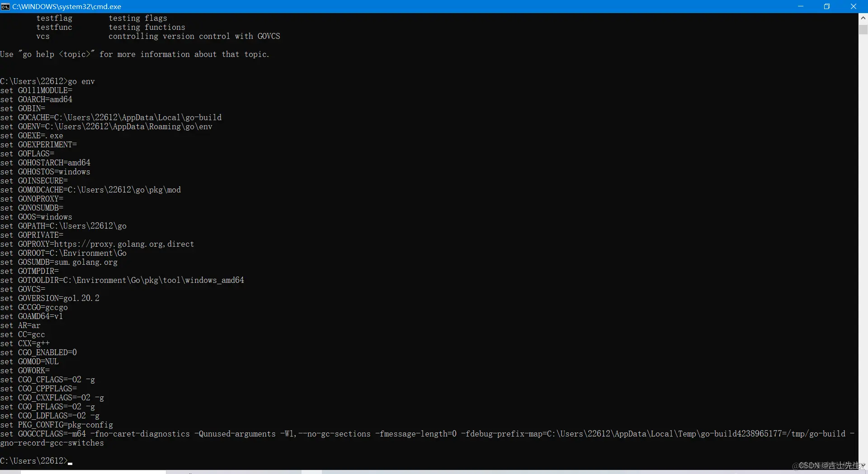Viewport: 868px width, 474px height.
Task: Minimize the cmd.exe window
Action: [801, 6]
